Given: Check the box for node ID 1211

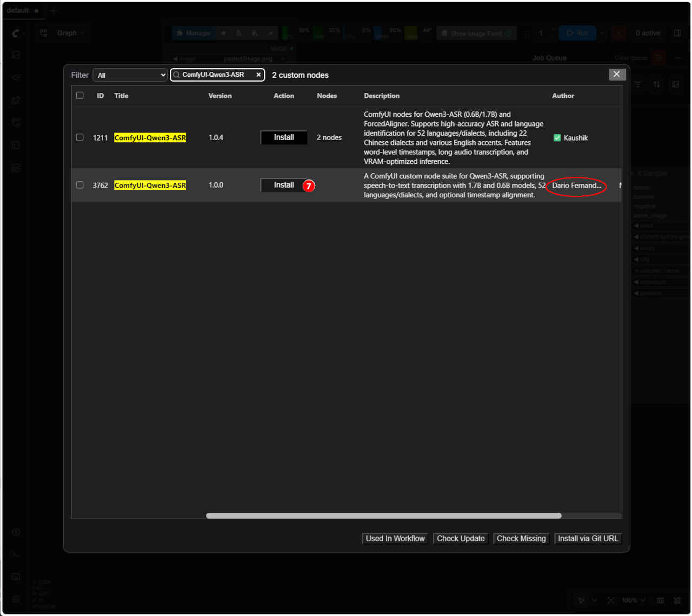Looking at the screenshot, I should [x=80, y=137].
